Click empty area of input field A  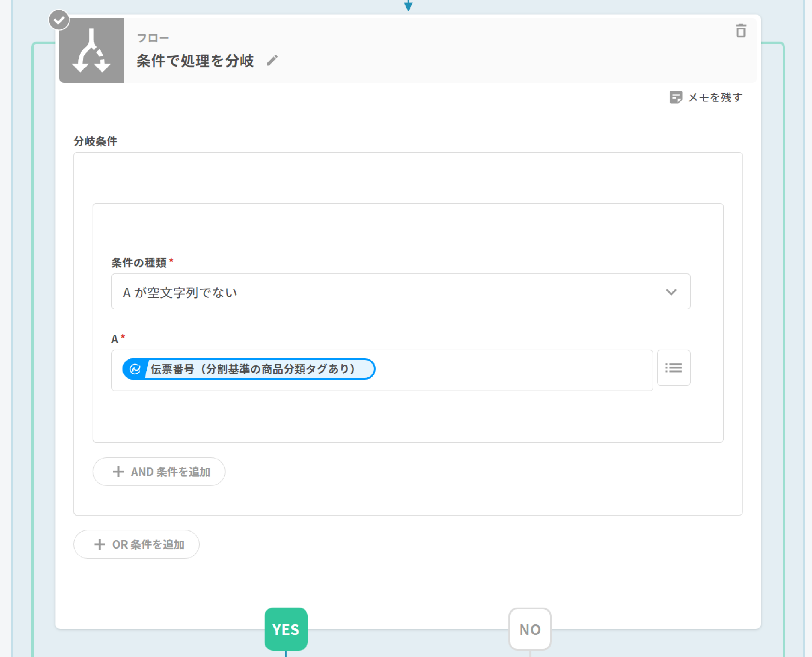click(511, 370)
